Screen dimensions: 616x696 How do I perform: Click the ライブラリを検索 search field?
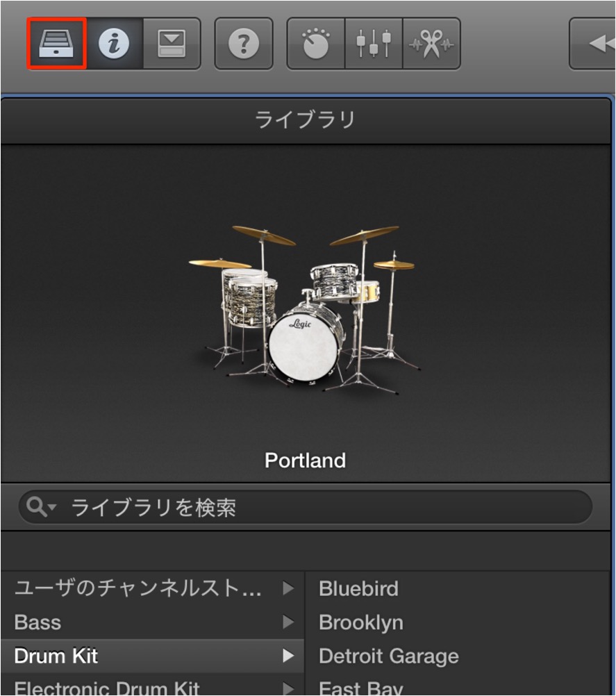click(x=306, y=507)
